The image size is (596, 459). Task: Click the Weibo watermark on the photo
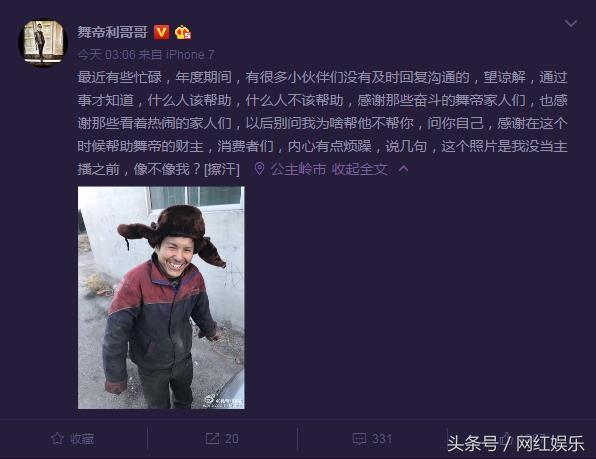[224, 401]
